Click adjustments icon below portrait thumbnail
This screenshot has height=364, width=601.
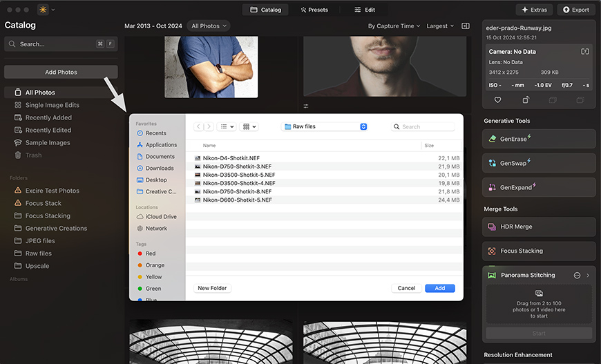[x=306, y=106]
